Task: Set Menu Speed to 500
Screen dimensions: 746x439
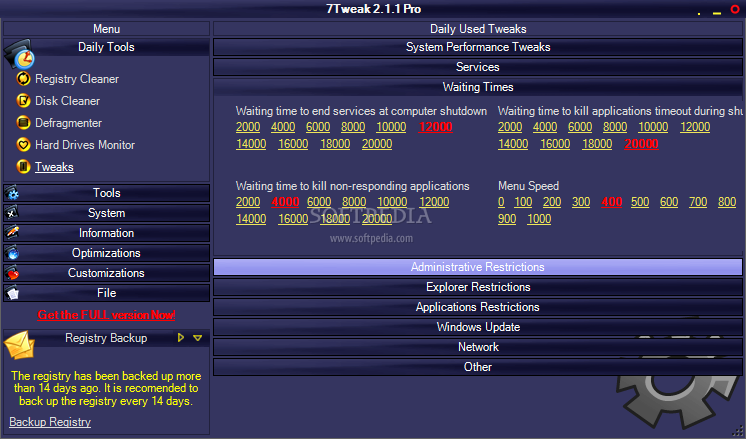Action: point(640,202)
